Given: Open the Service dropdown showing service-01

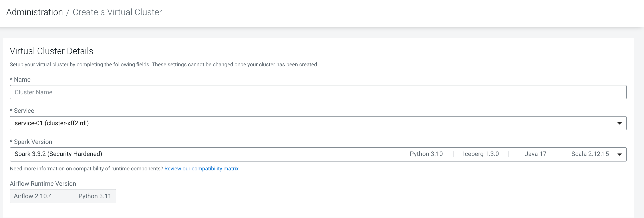Looking at the screenshot, I should (x=318, y=123).
